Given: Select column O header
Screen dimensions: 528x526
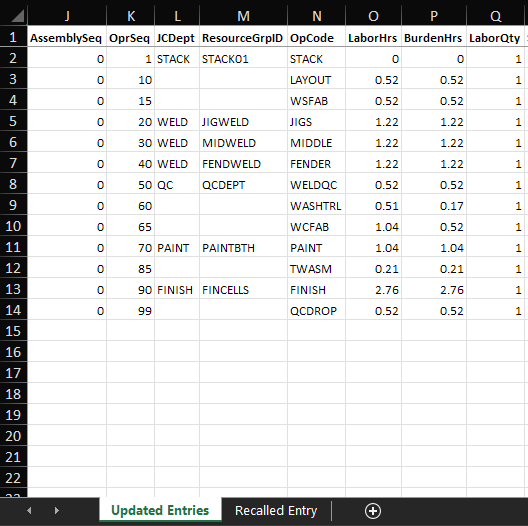Looking at the screenshot, I should point(373,15).
